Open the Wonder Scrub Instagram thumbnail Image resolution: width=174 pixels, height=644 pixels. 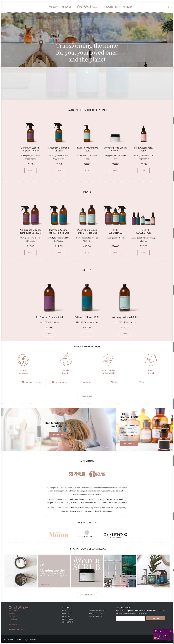(87, 571)
